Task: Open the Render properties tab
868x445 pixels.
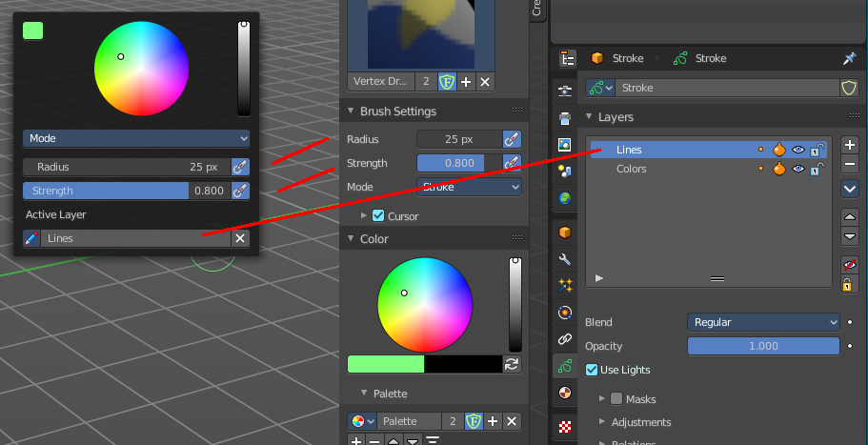Action: (x=565, y=91)
